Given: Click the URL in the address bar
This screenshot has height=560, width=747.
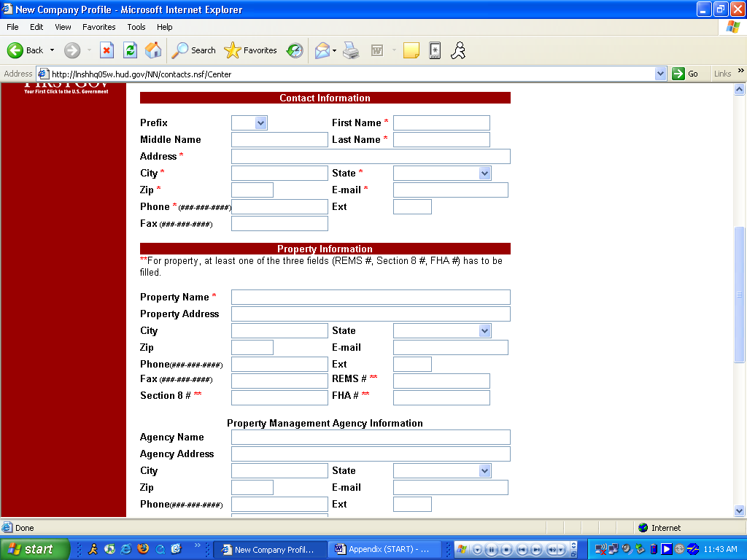Looking at the screenshot, I should coord(142,74).
